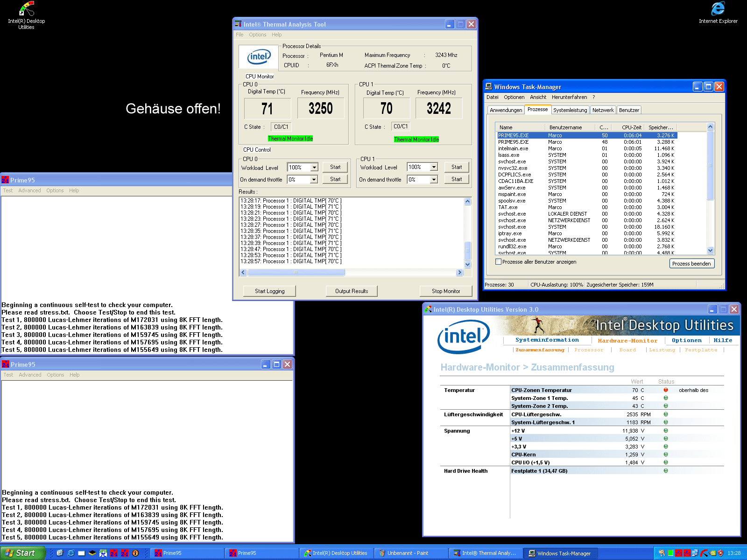747x560 pixels.
Task: Click the green status icon for CPU-Kern
Action: point(666,455)
